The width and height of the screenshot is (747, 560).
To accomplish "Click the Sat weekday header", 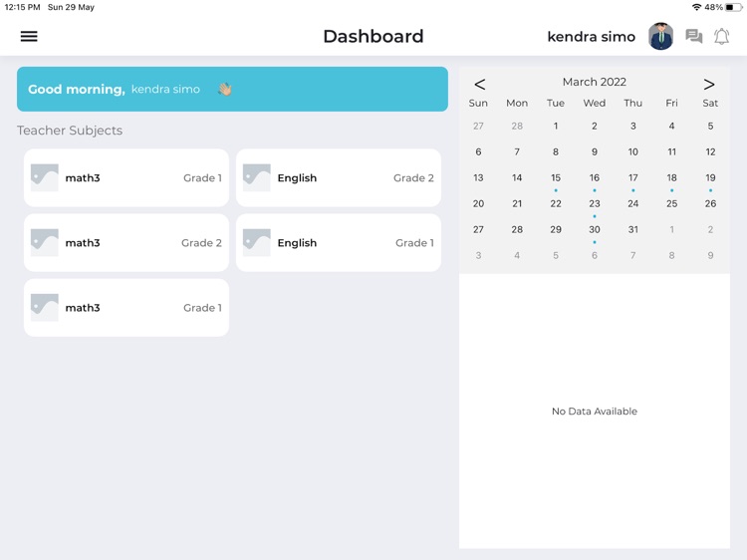I will [x=710, y=103].
